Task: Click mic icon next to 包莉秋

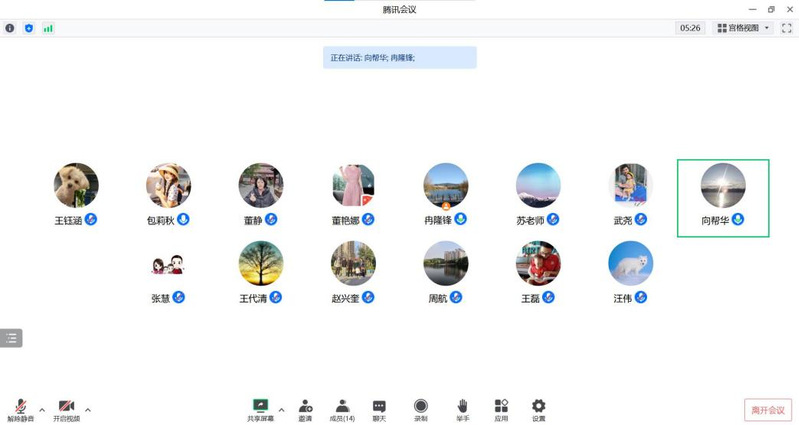Action: 183,220
